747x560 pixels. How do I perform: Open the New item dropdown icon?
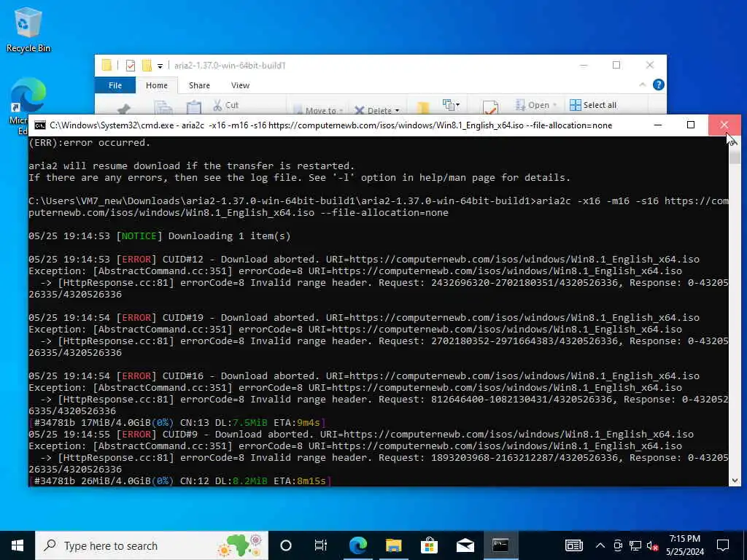[451, 104]
